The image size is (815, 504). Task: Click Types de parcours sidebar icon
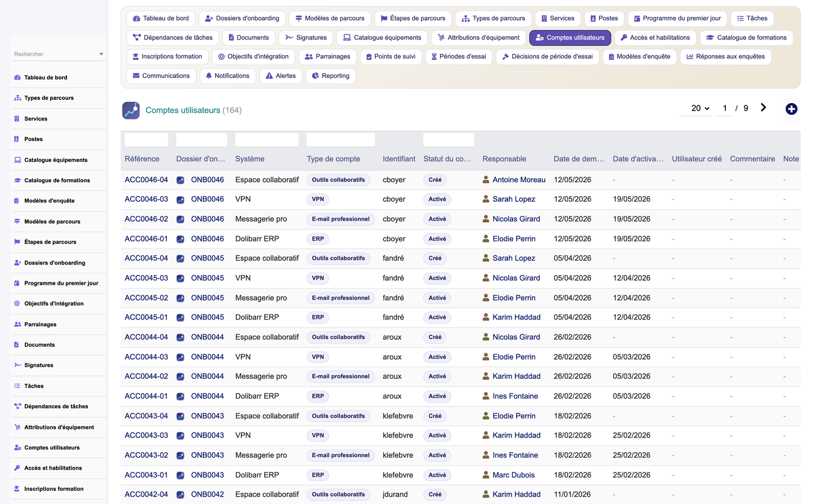17,98
